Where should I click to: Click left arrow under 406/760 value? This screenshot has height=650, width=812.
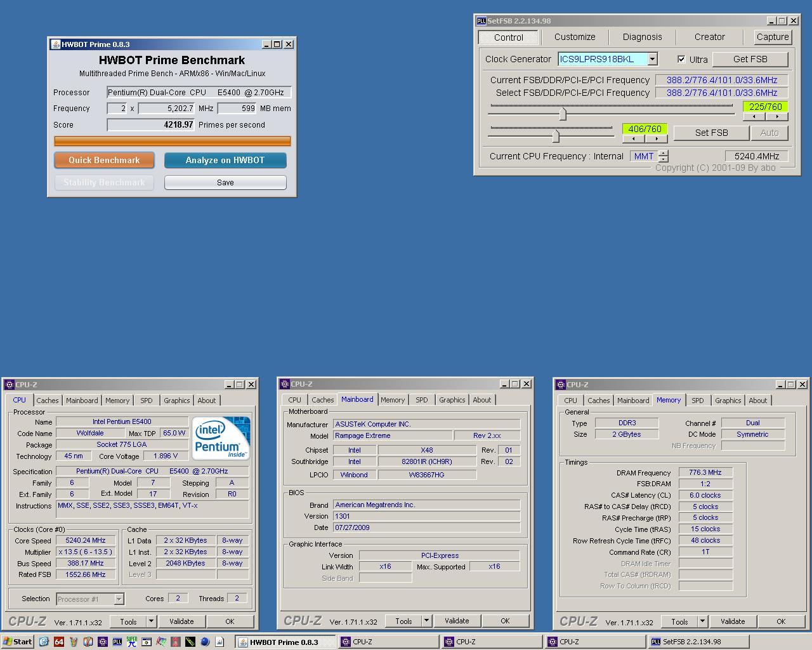(633, 138)
